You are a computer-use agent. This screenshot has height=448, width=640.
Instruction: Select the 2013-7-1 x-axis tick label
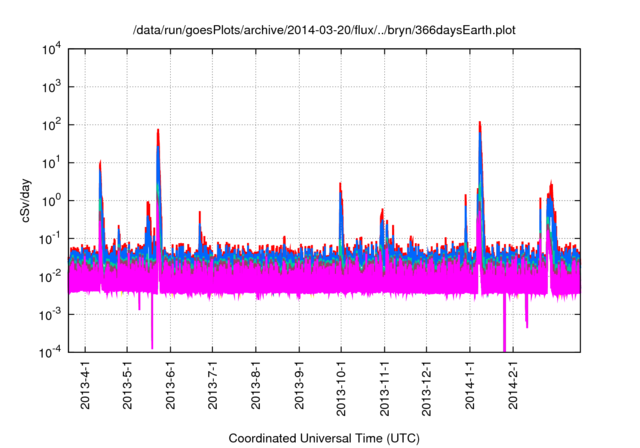[213, 385]
